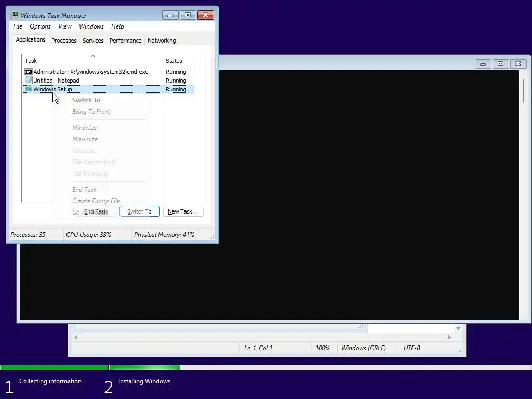Choose Minimize in the context menu
This screenshot has width=532, height=399.
(84, 128)
